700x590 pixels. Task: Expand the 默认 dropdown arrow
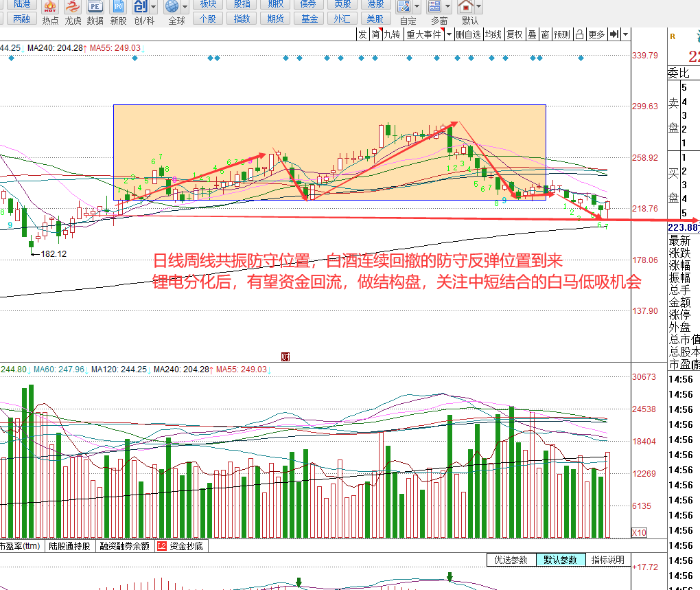[478, 7]
